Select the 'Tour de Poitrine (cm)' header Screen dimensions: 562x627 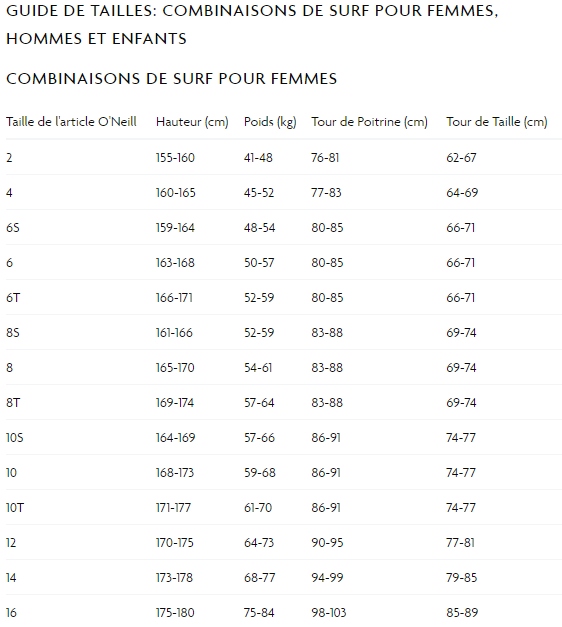point(370,122)
